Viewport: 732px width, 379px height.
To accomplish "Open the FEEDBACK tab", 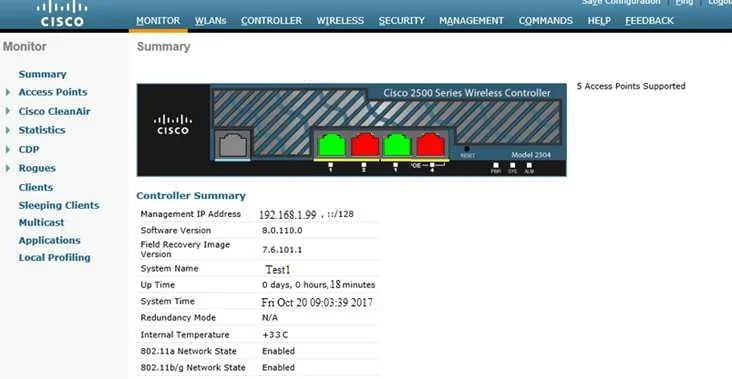I will pos(649,21).
